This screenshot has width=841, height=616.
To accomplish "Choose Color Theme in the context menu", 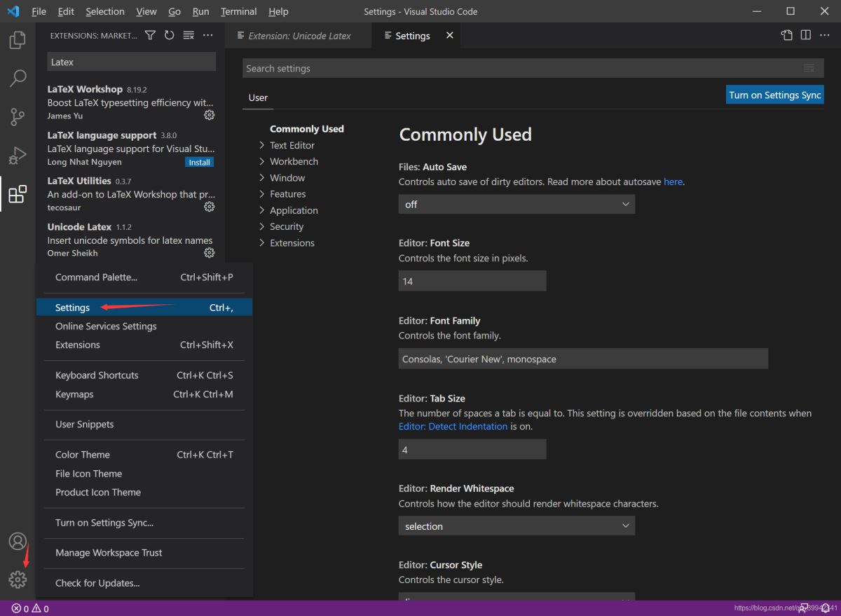I will click(83, 455).
